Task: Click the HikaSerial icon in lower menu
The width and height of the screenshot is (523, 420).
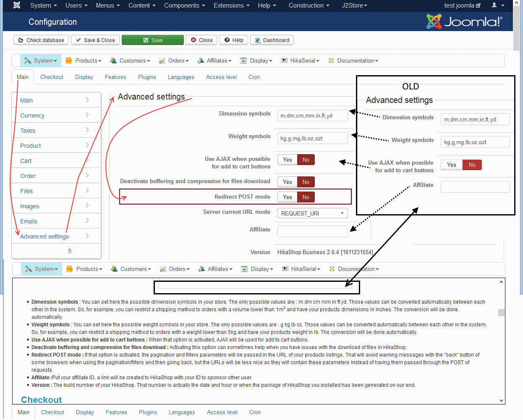Action: 285,269
